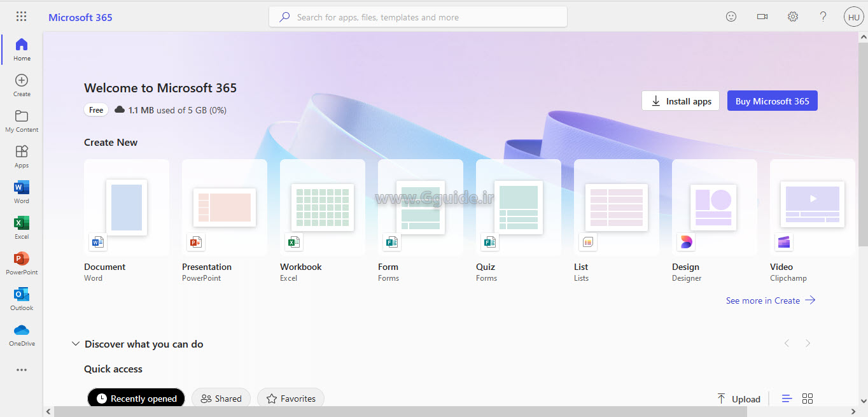Show more sidebar apps via ellipsis
This screenshot has height=417, width=868.
(x=22, y=370)
